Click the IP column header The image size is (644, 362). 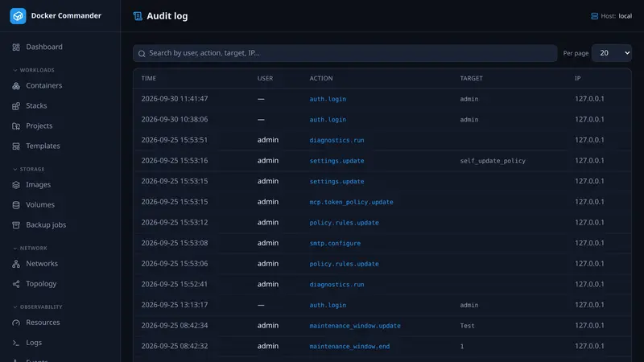pyautogui.click(x=577, y=78)
